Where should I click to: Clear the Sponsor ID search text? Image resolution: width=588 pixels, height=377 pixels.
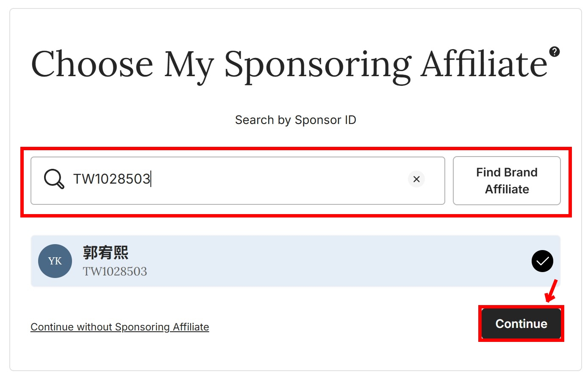(x=416, y=179)
